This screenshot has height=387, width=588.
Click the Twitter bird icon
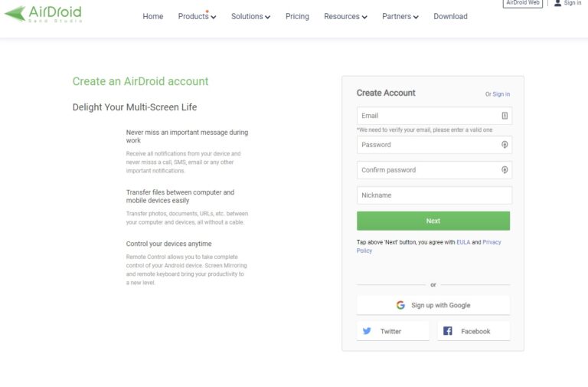367,331
